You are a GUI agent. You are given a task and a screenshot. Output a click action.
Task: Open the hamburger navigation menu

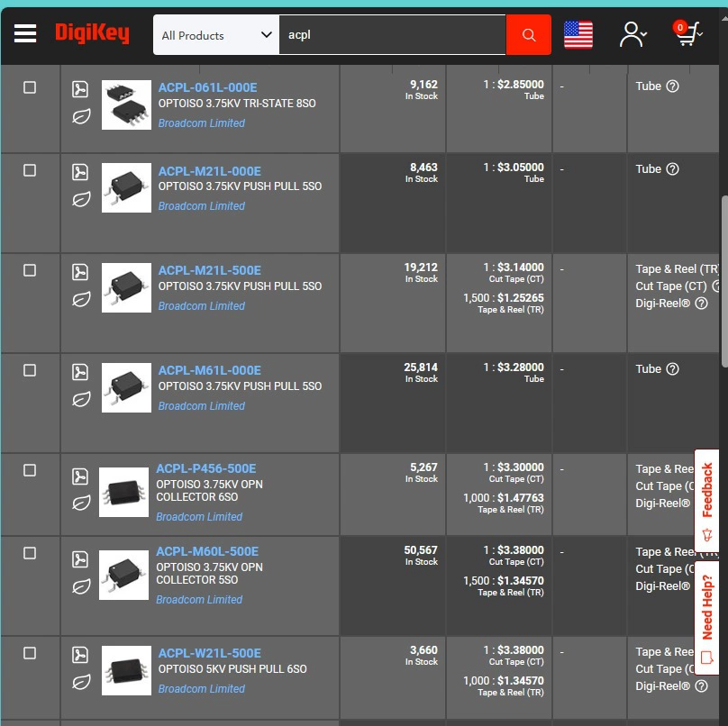coord(25,33)
